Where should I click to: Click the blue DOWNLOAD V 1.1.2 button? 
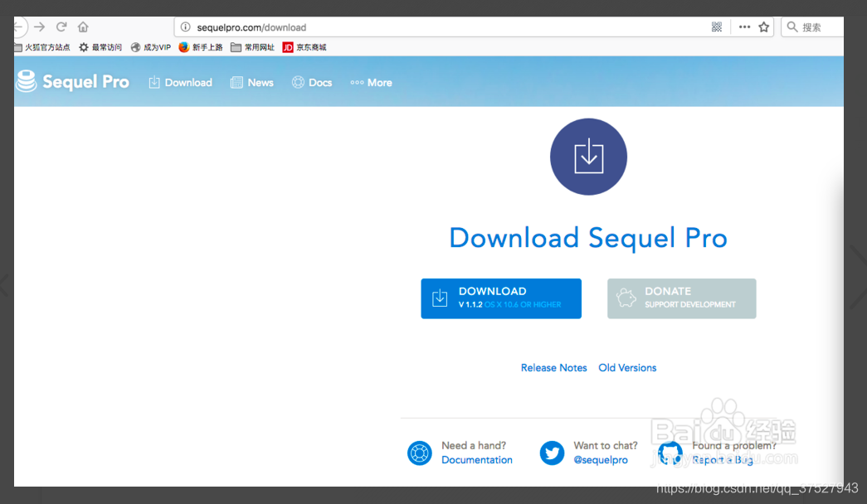click(x=501, y=298)
